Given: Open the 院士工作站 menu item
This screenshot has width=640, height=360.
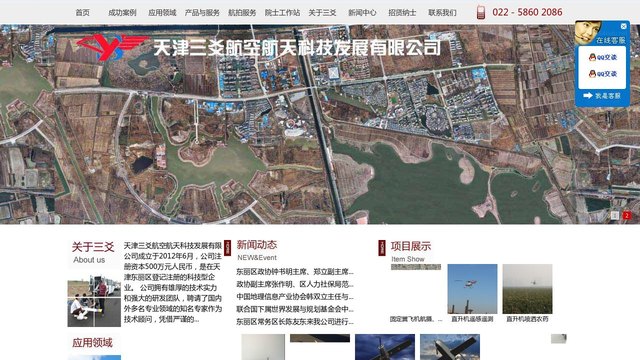Looking at the screenshot, I should tap(282, 13).
